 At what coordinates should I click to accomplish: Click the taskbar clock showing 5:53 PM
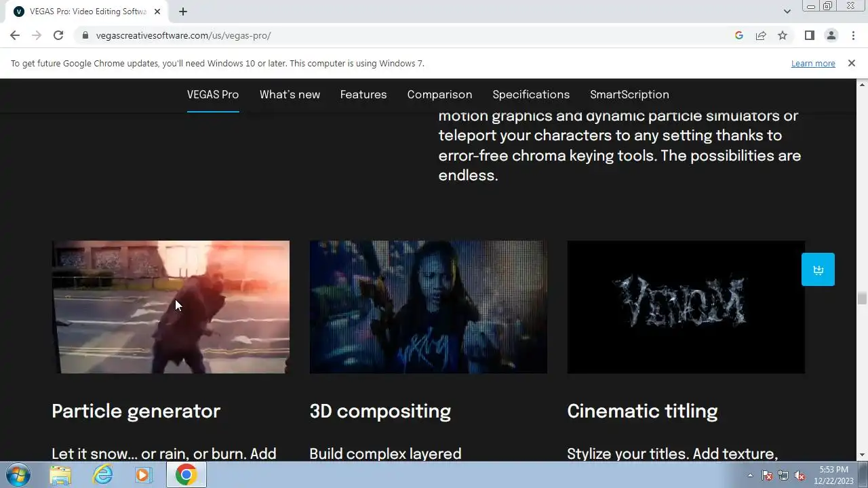point(833,474)
